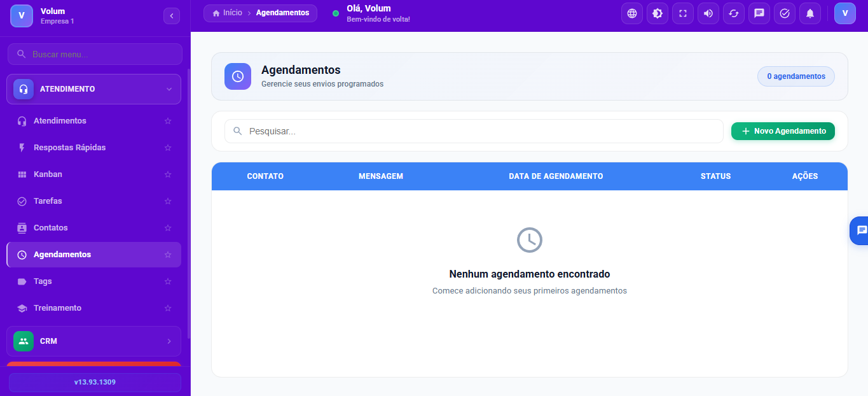The height and width of the screenshot is (396, 868).
Task: Open the chat messages icon in top bar
Action: click(x=759, y=13)
